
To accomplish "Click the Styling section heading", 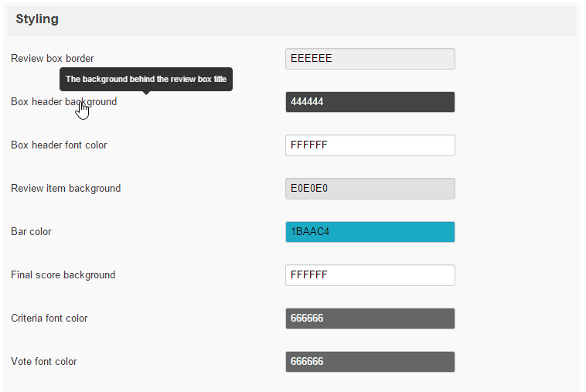I will pos(37,19).
